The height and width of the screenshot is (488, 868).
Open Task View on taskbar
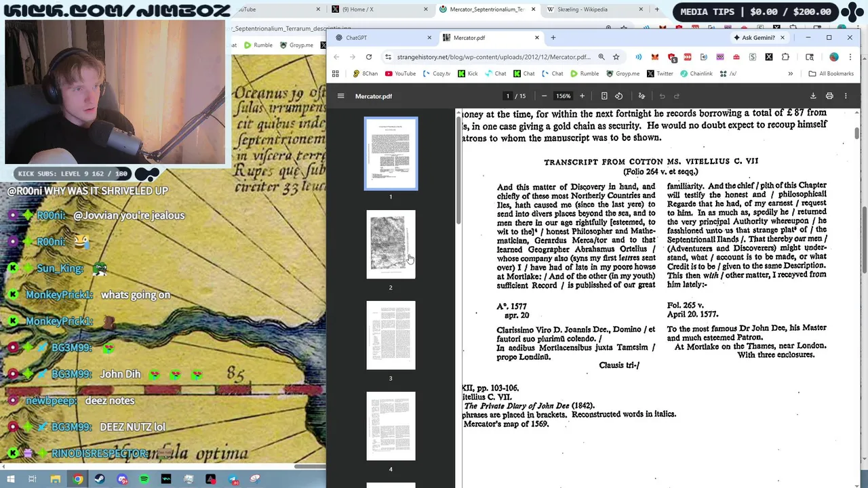tap(33, 479)
